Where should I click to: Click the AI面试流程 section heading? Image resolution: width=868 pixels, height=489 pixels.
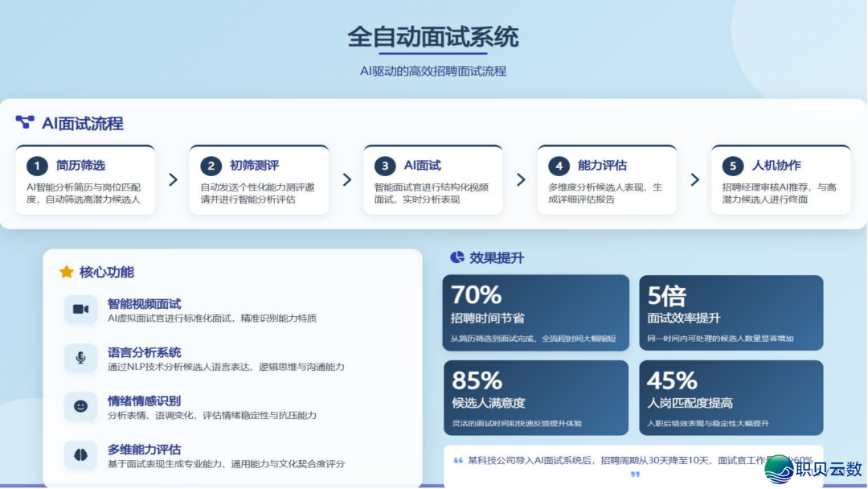pyautogui.click(x=83, y=123)
